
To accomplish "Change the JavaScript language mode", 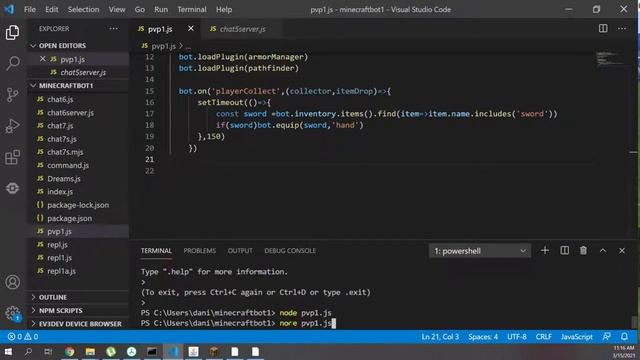I will [x=576, y=337].
